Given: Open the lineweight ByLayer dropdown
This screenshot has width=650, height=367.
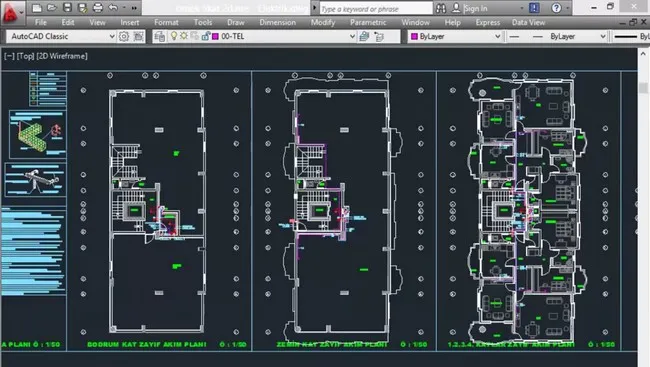Looking at the screenshot, I should pyautogui.click(x=631, y=36).
